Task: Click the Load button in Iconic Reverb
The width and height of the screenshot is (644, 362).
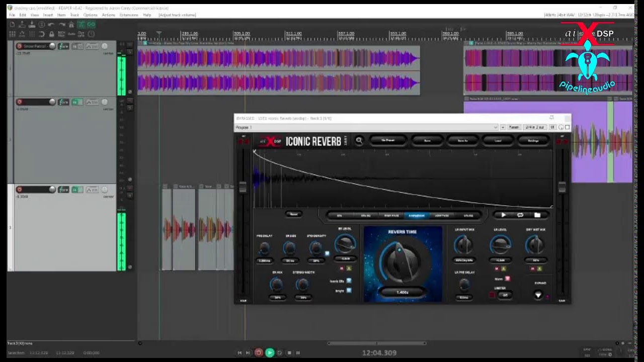Action: point(498,141)
